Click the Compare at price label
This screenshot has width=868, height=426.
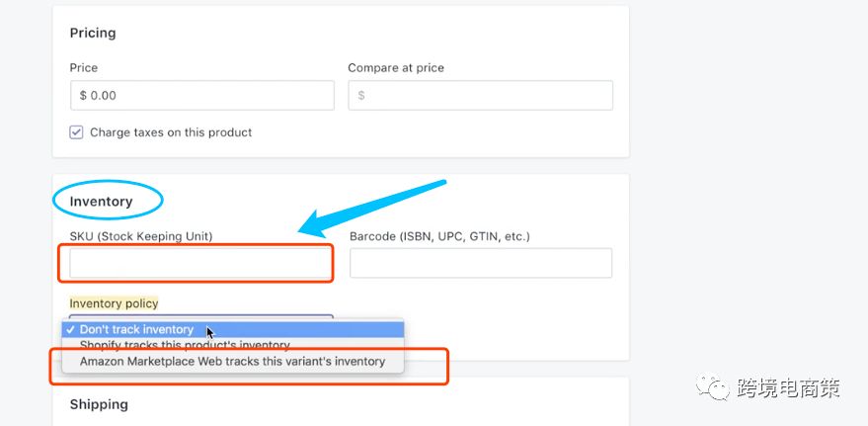click(396, 68)
